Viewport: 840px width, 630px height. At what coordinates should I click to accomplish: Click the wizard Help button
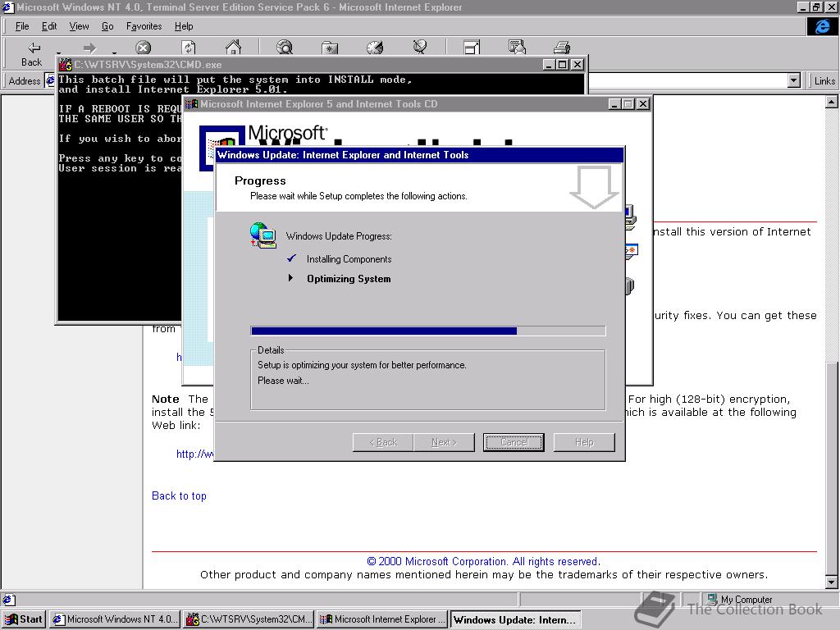[x=584, y=442]
